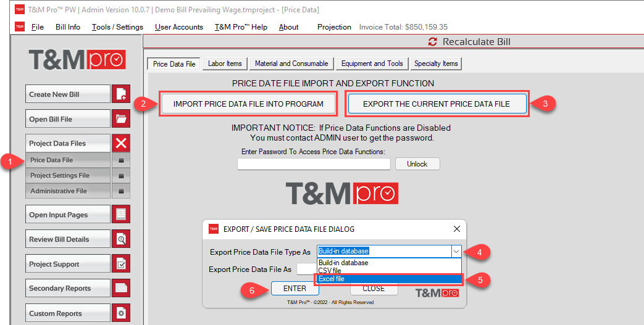Click the Project Support button
Viewport: 644px width, 325px height.
click(68, 264)
